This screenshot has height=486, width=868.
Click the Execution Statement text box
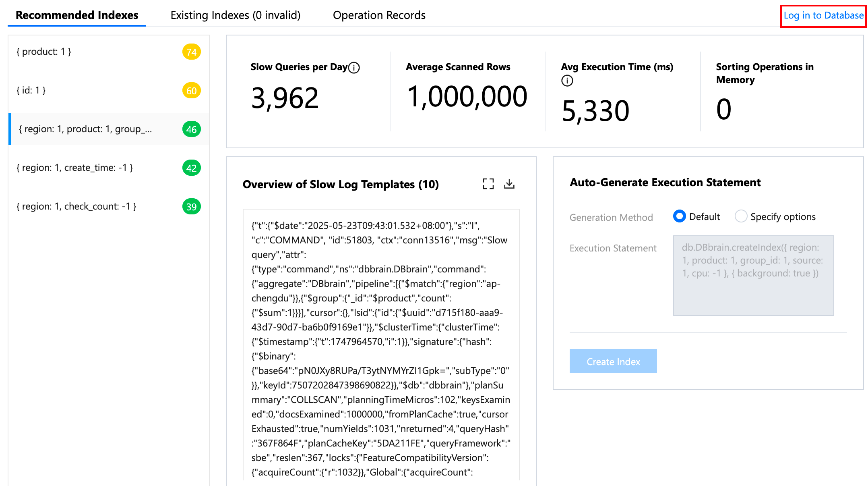(753, 275)
